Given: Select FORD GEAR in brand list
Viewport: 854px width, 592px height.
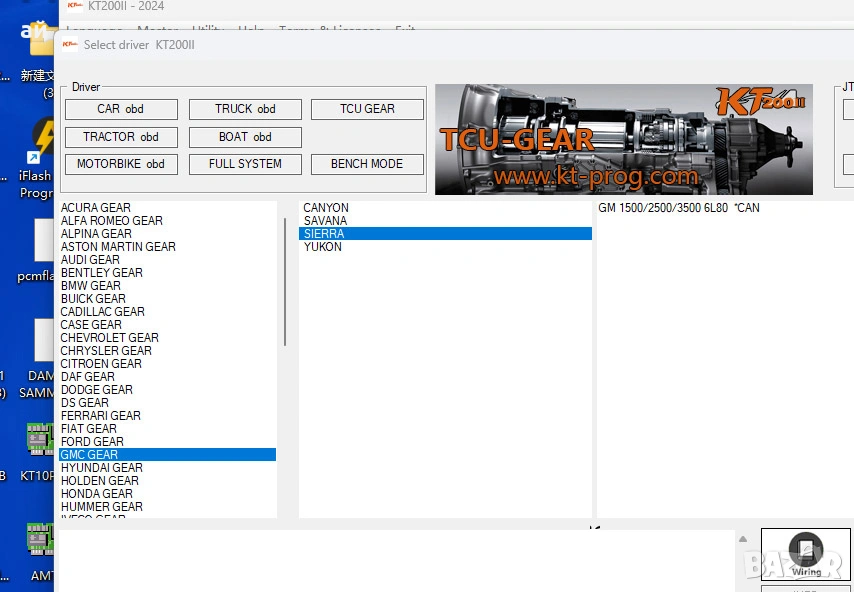Looking at the screenshot, I should tap(93, 442).
